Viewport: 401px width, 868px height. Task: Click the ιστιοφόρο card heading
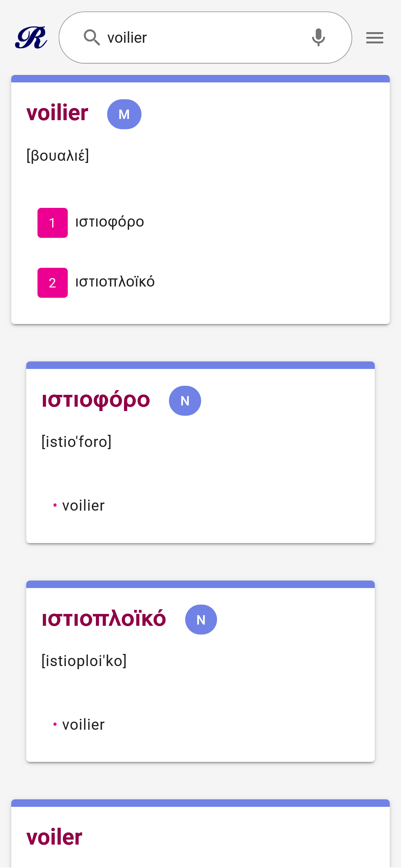coord(96,400)
